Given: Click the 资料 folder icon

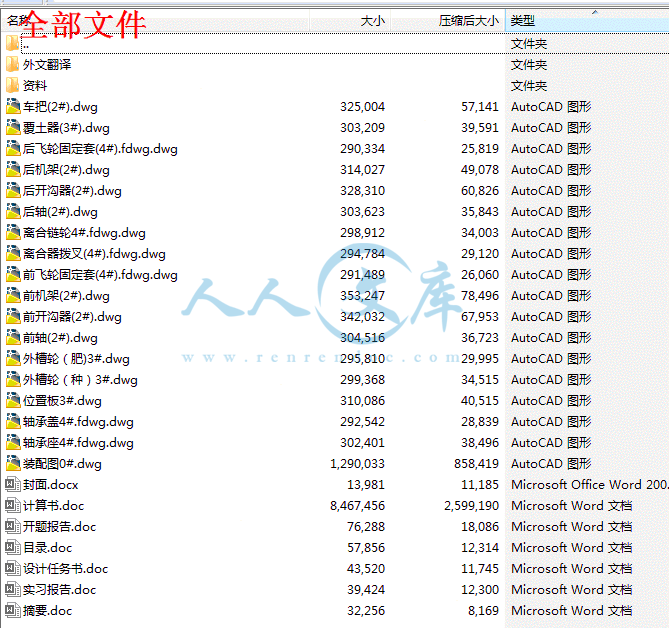Looking at the screenshot, I should click(12, 86).
